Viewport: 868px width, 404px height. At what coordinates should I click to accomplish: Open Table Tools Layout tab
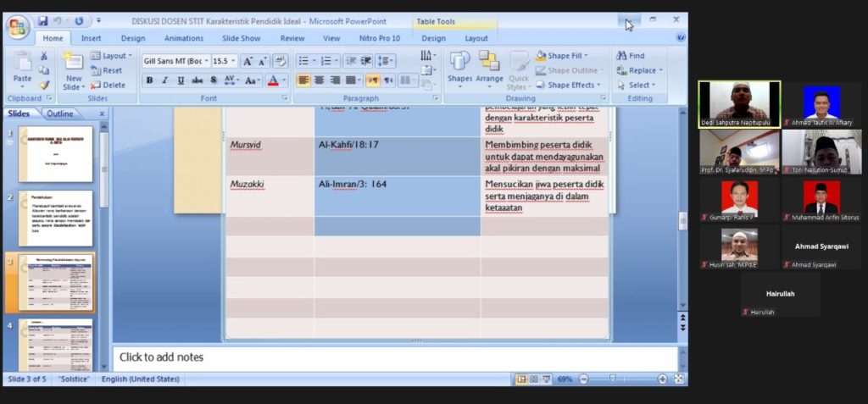[476, 38]
